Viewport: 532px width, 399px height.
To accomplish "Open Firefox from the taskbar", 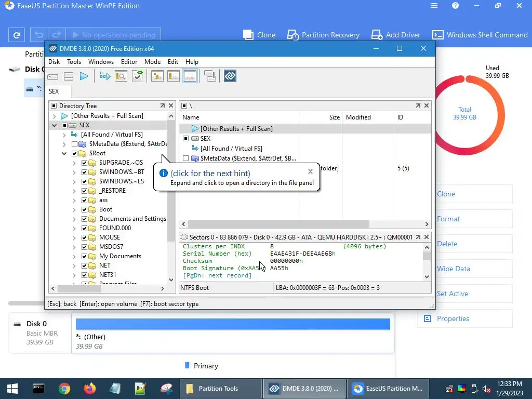I will (x=90, y=389).
